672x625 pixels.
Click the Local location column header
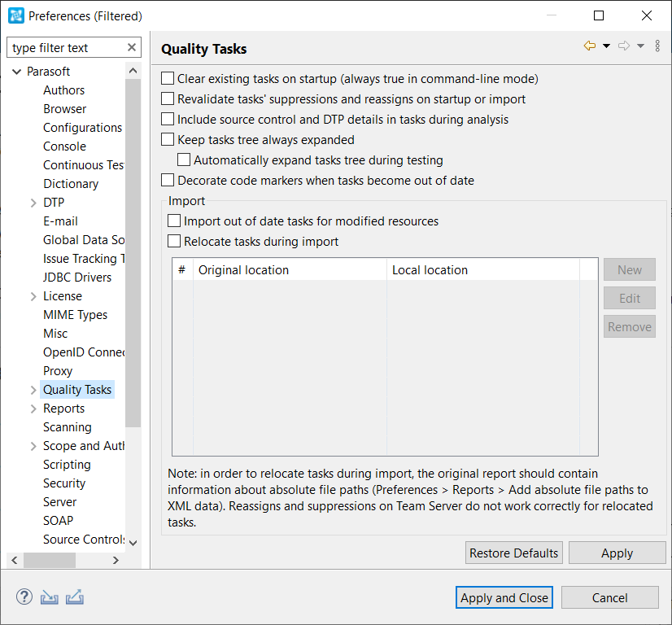pos(483,270)
